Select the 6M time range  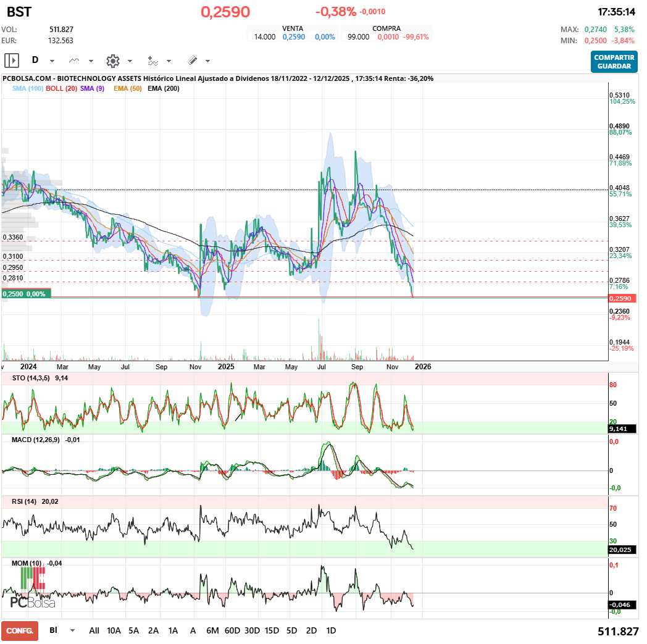212,630
